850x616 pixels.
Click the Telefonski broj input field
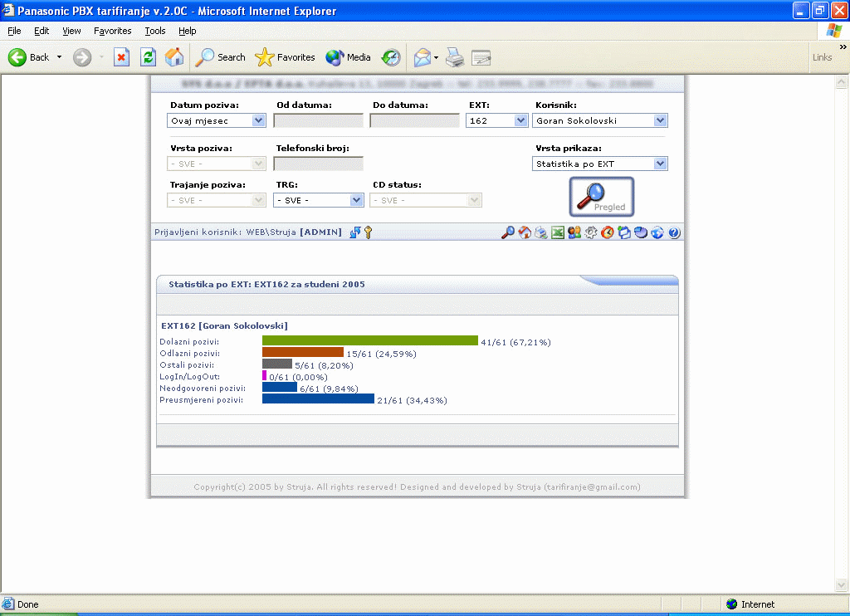(x=318, y=164)
